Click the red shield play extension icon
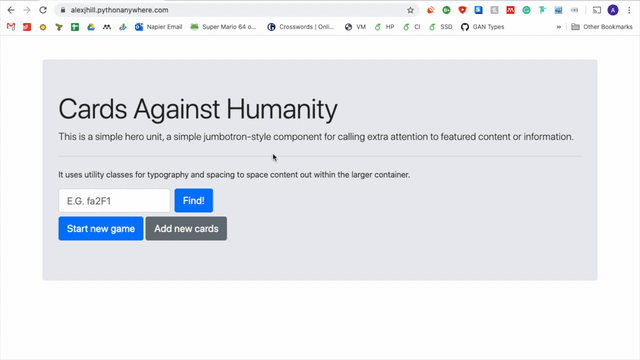The height and width of the screenshot is (360, 640). coord(462,10)
